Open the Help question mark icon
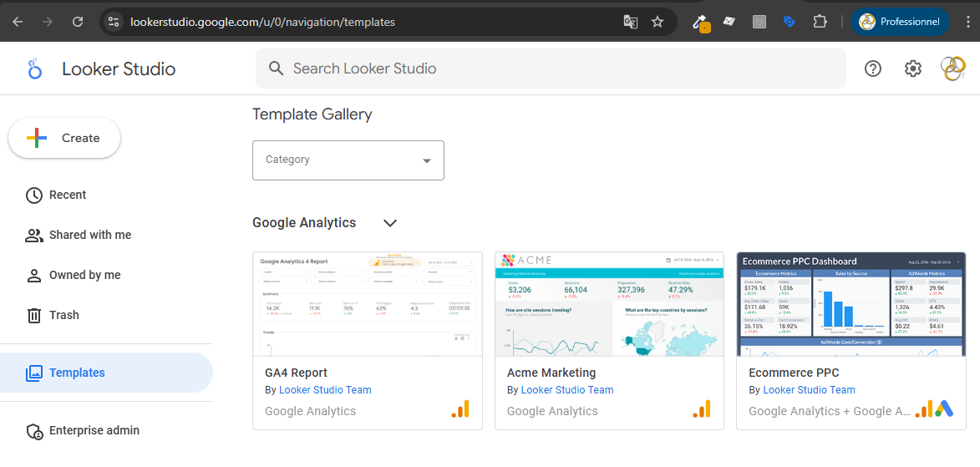Viewport: 980px width, 467px height. (x=873, y=69)
